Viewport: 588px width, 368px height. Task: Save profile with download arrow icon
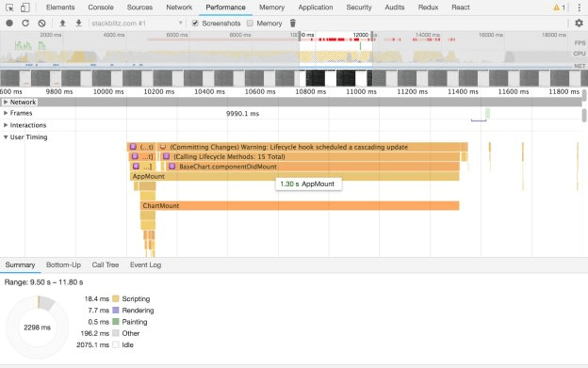point(79,24)
